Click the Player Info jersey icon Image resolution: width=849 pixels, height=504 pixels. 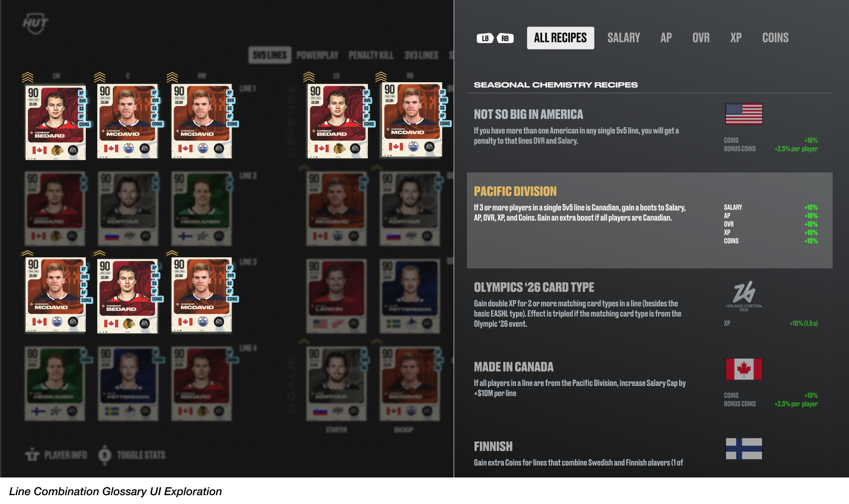coord(32,454)
